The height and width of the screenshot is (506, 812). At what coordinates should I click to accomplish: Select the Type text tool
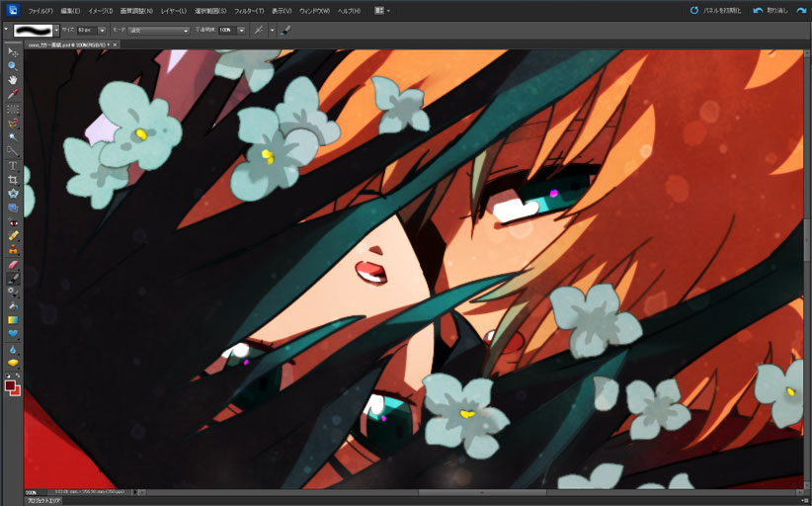click(x=13, y=166)
